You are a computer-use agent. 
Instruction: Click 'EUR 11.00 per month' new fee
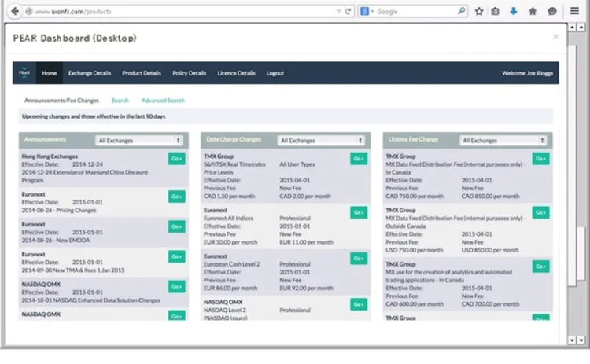[306, 242]
